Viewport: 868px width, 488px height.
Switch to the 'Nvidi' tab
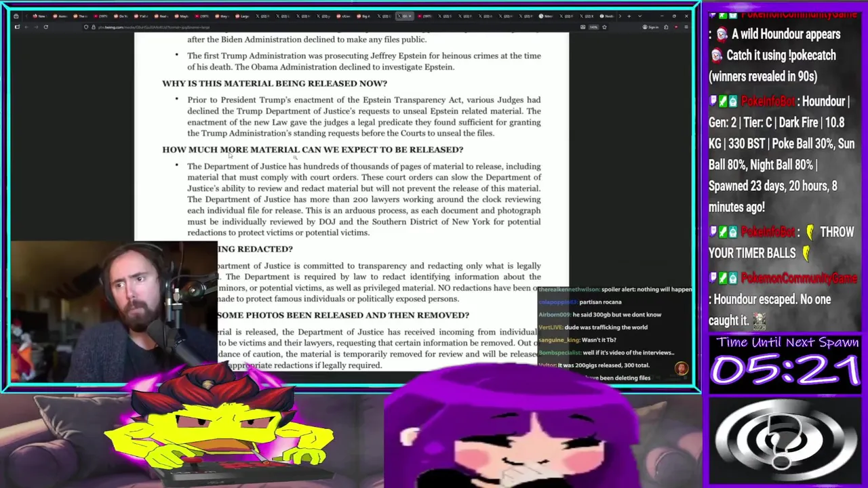(x=608, y=16)
